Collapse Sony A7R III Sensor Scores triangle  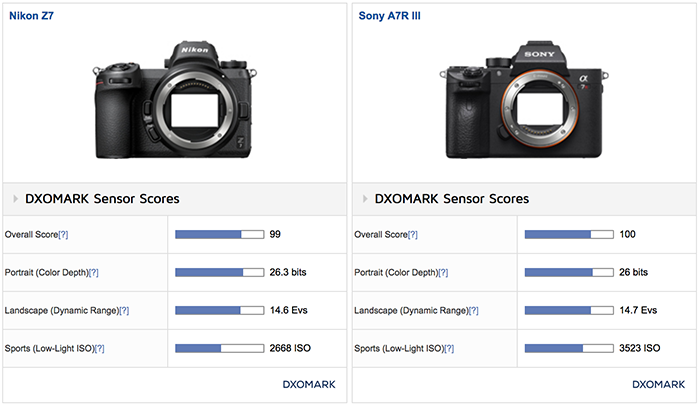(x=365, y=199)
